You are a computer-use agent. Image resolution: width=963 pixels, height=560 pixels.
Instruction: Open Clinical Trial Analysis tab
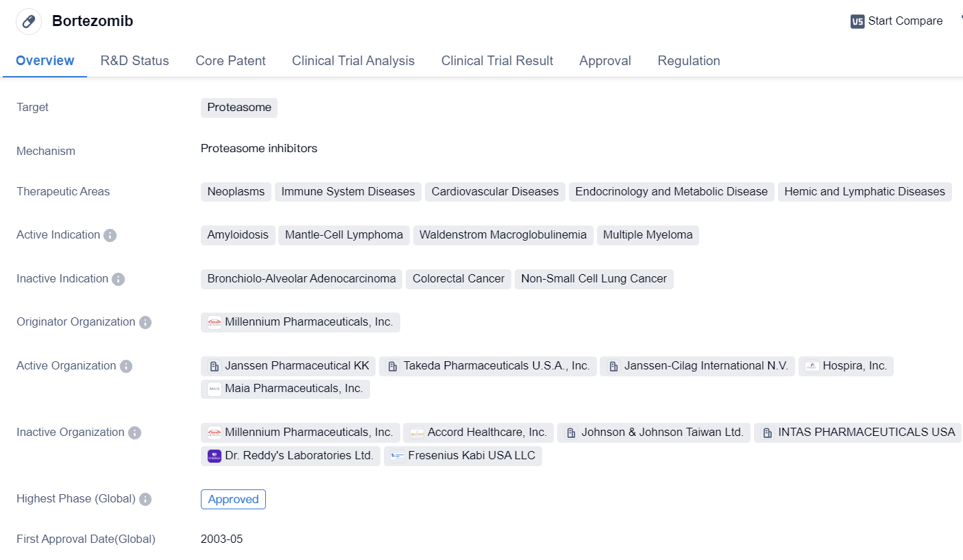(353, 60)
